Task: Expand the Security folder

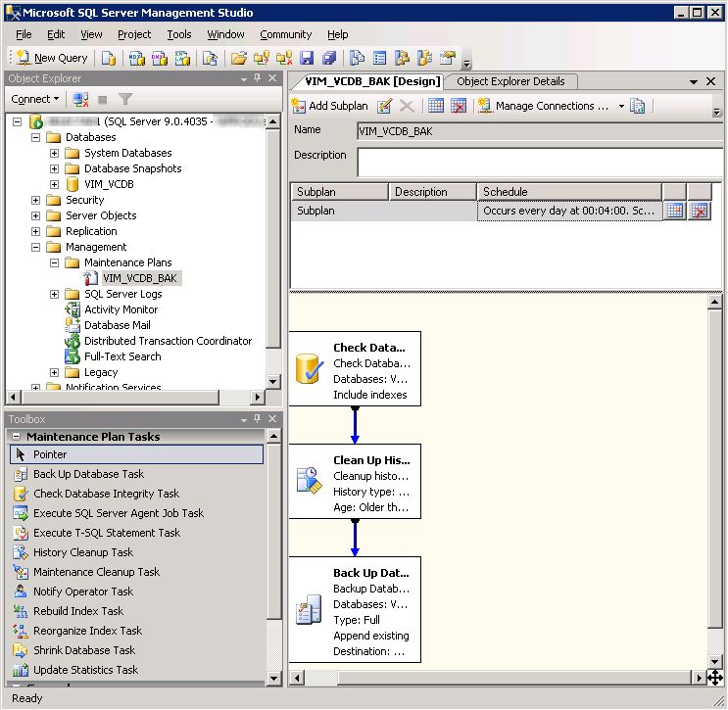Action: coord(35,200)
